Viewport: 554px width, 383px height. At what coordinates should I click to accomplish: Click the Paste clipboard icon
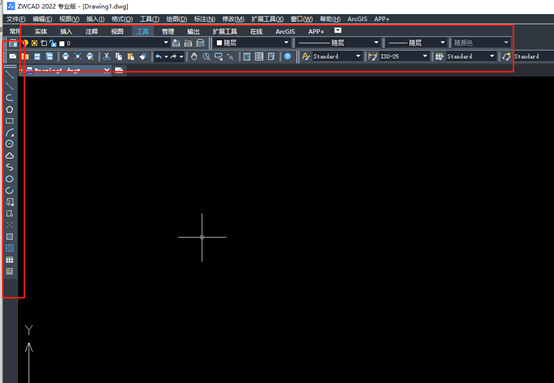tap(131, 57)
